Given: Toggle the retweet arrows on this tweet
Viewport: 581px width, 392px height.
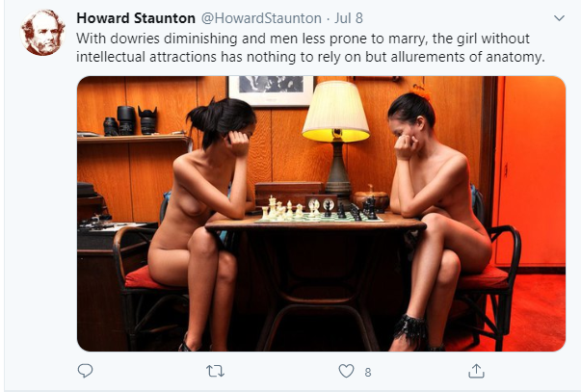Looking at the screenshot, I should pos(215,371).
